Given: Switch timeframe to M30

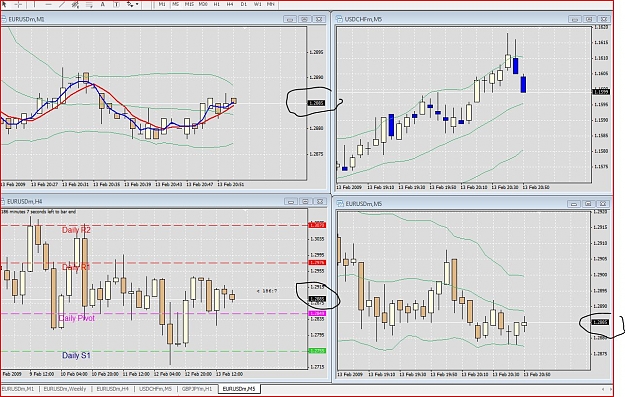Looking at the screenshot, I should [203, 4].
